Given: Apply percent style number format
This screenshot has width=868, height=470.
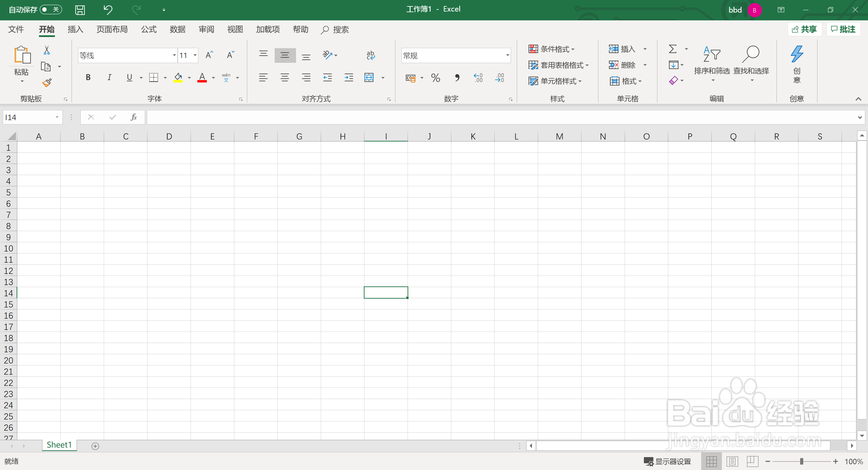Looking at the screenshot, I should tap(435, 78).
